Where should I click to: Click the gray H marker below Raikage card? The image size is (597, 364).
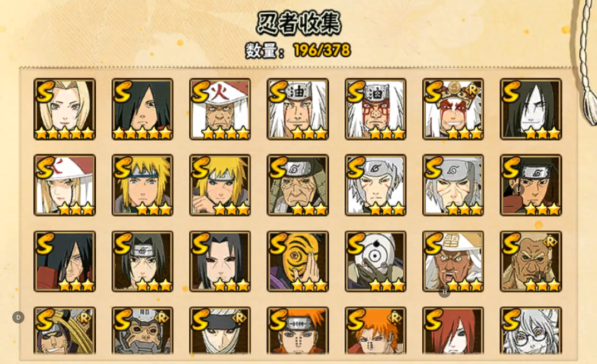point(445,292)
